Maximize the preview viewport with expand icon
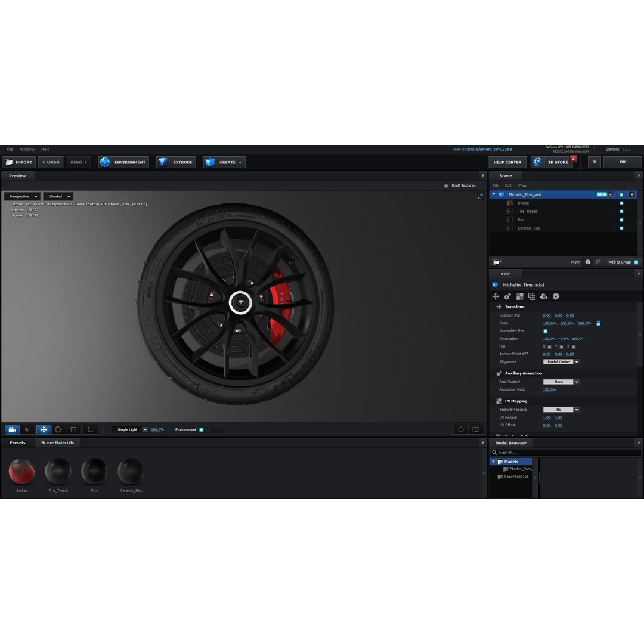Viewport: 644px width, 644px height. point(480,197)
